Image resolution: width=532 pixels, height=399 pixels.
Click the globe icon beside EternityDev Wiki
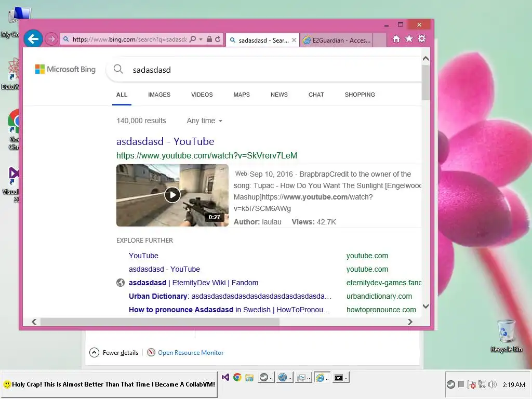(121, 283)
